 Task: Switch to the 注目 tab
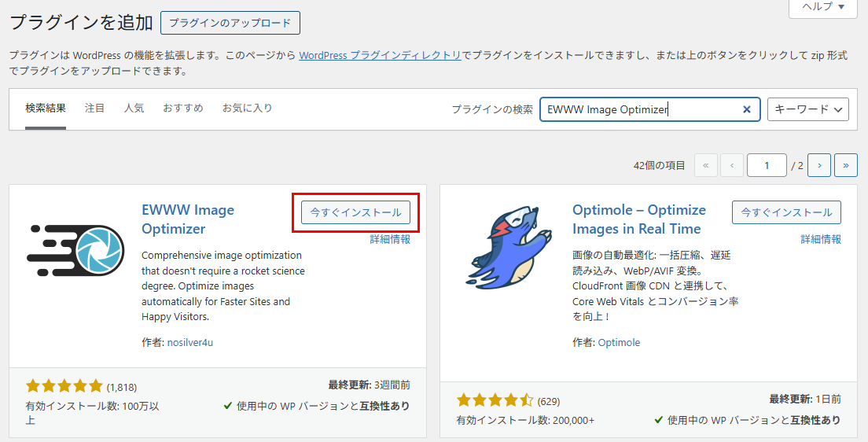pos(94,108)
